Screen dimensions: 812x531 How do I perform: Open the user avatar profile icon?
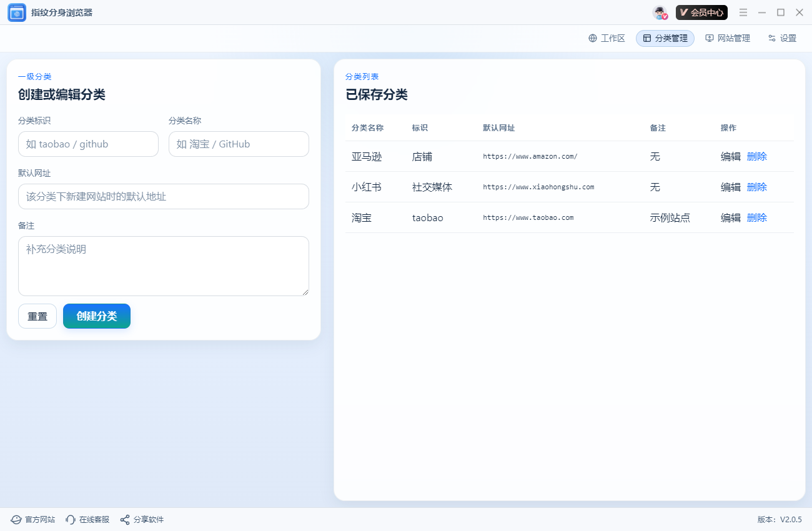click(x=660, y=12)
